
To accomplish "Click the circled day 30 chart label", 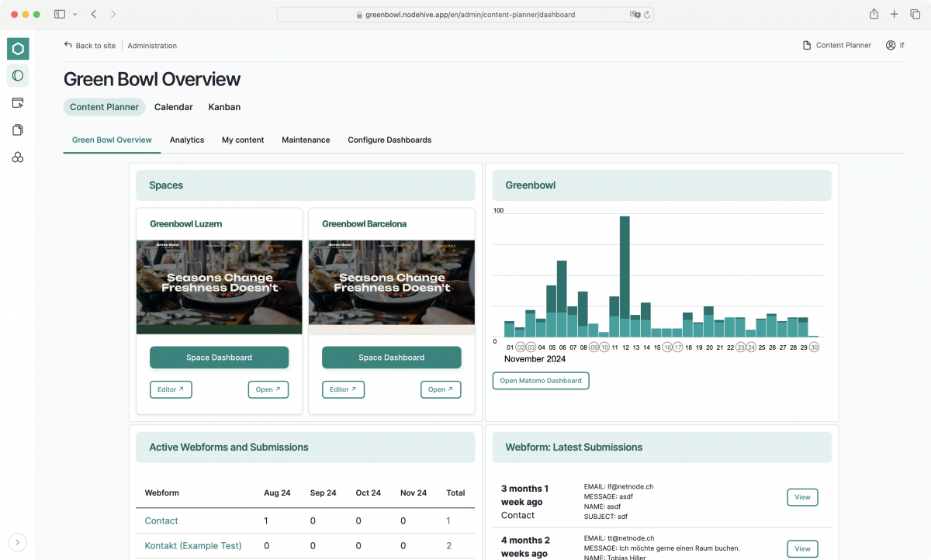I will [814, 347].
